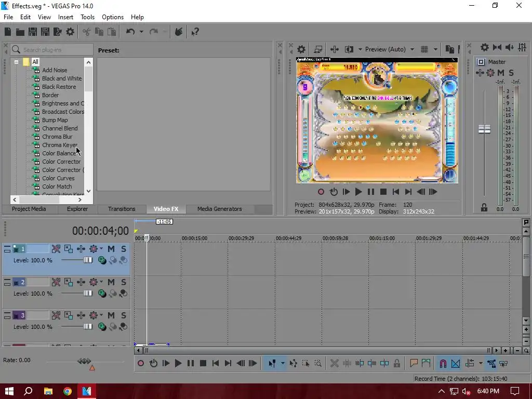
Task: Click Stop in preview transport
Action: click(383, 192)
